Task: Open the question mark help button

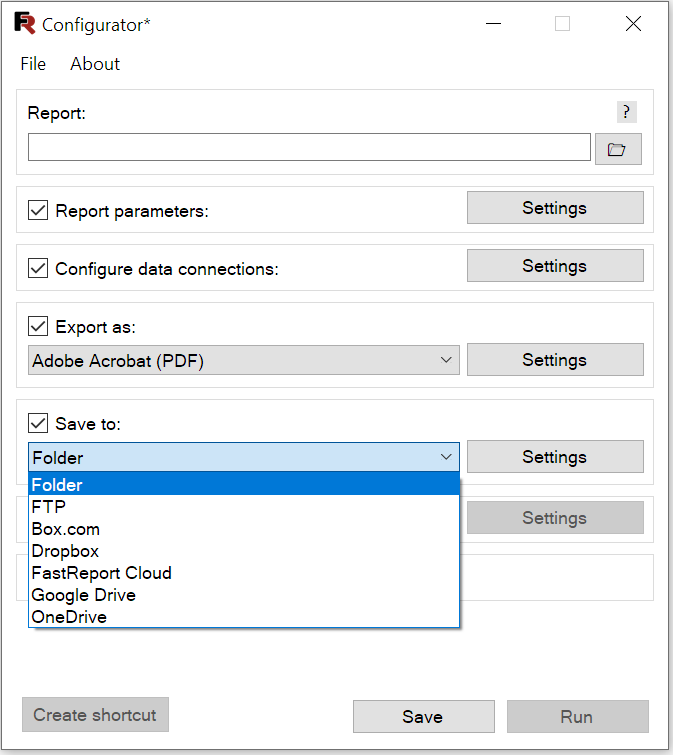Action: coord(627,112)
